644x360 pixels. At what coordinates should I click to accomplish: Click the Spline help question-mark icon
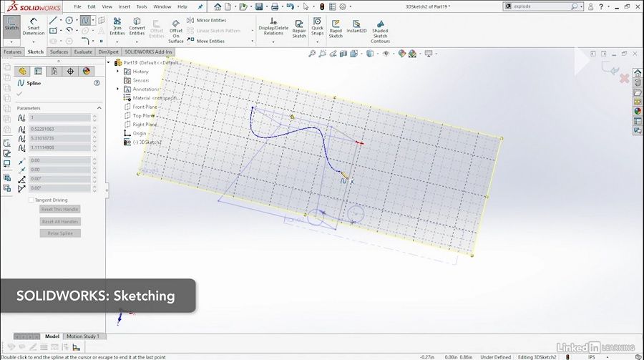(97, 83)
